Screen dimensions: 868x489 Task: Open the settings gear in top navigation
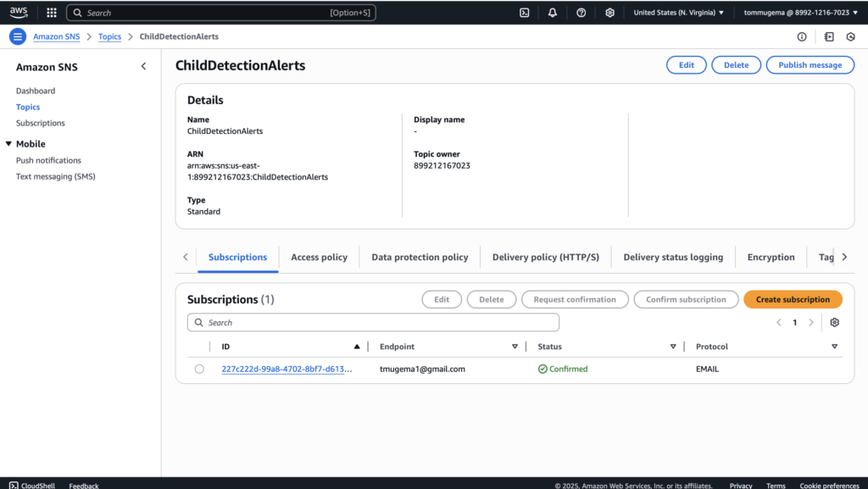(x=609, y=13)
